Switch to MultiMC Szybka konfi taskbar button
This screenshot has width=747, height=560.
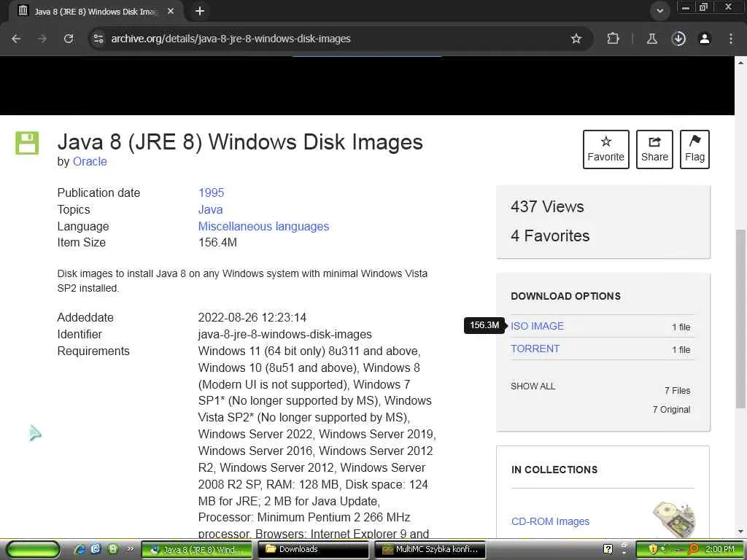(430, 550)
